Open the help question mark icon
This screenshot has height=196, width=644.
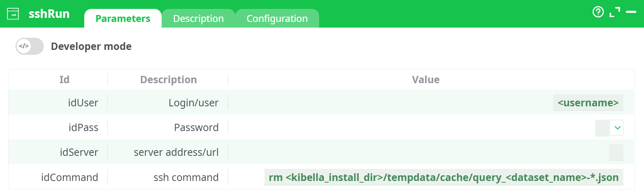pos(598,12)
